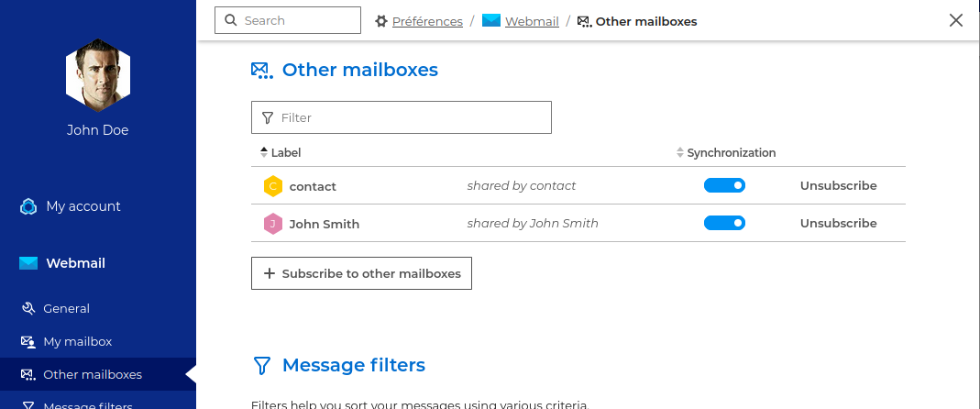
Task: Click the yellow contact hexagon avatar
Action: (272, 186)
